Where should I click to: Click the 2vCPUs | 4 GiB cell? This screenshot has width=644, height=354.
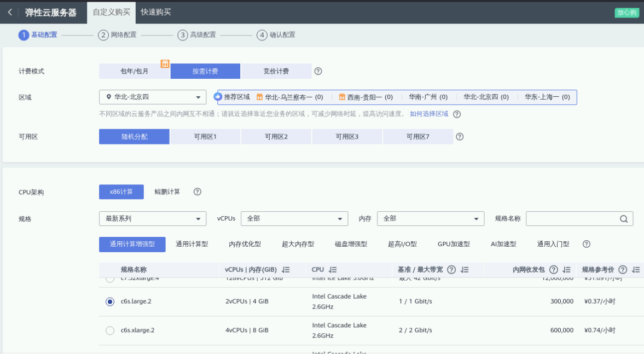coord(247,301)
